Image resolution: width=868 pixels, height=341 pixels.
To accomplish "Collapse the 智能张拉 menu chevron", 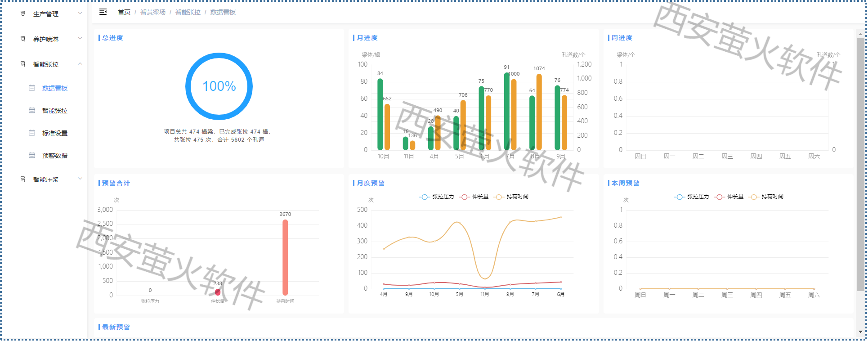I will click(x=80, y=63).
